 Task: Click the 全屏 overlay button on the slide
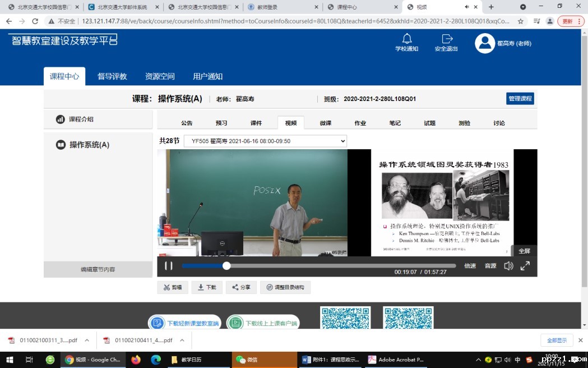click(x=524, y=251)
